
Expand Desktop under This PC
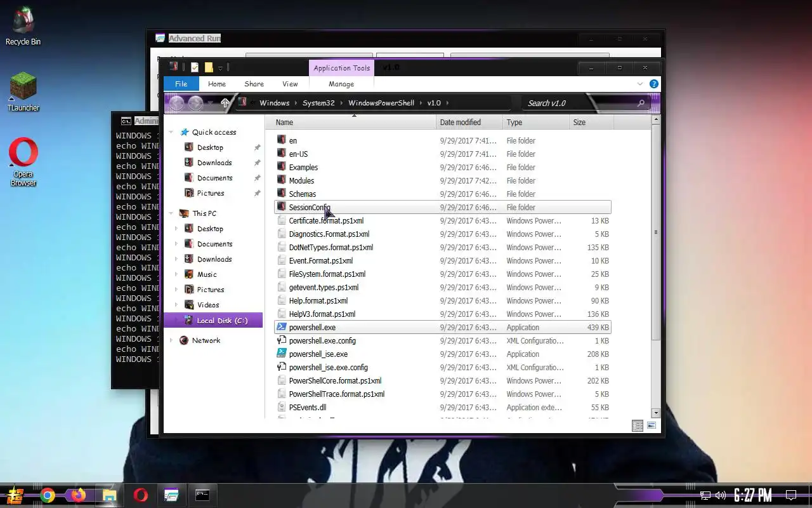(x=176, y=229)
